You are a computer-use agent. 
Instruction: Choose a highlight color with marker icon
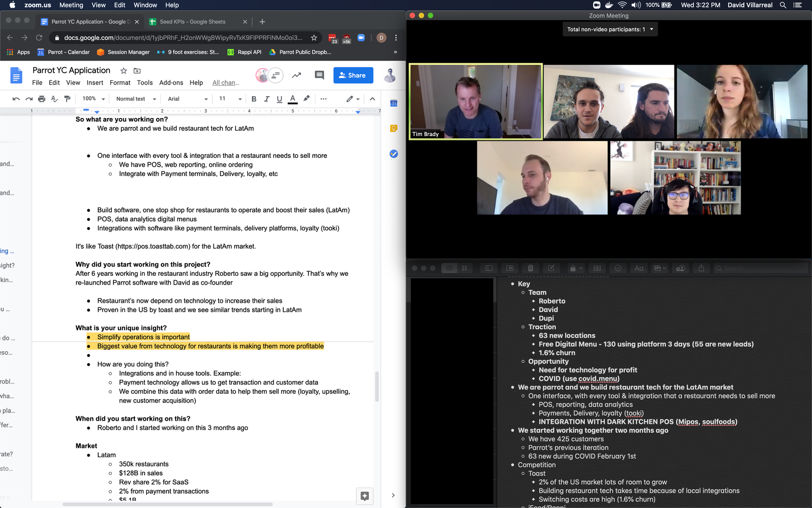[306, 99]
